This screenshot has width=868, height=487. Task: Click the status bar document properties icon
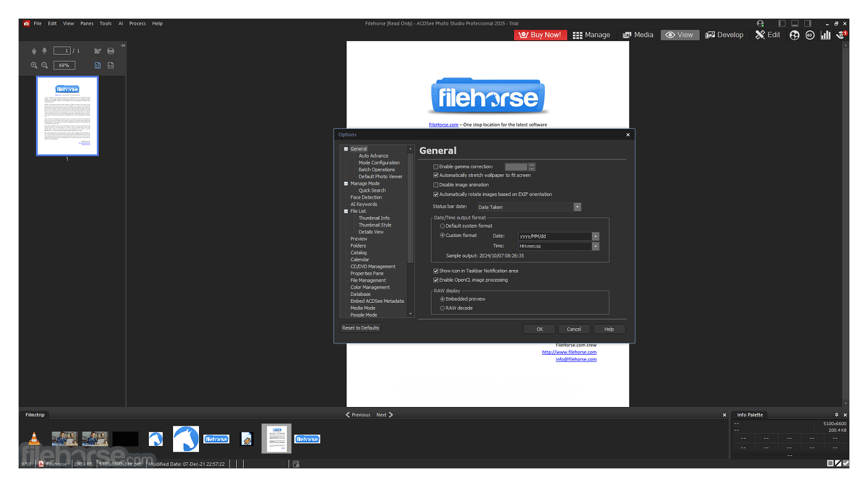(x=296, y=463)
